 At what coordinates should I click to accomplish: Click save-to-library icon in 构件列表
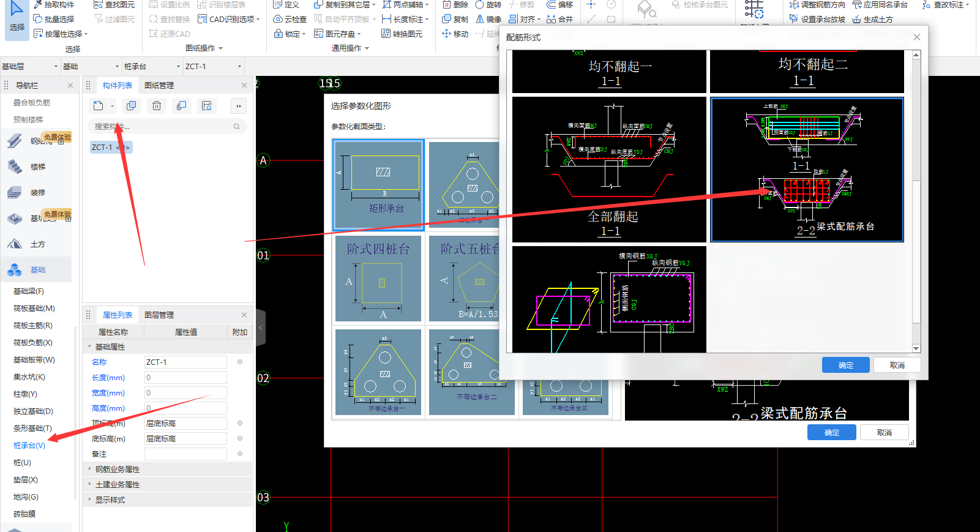[207, 106]
